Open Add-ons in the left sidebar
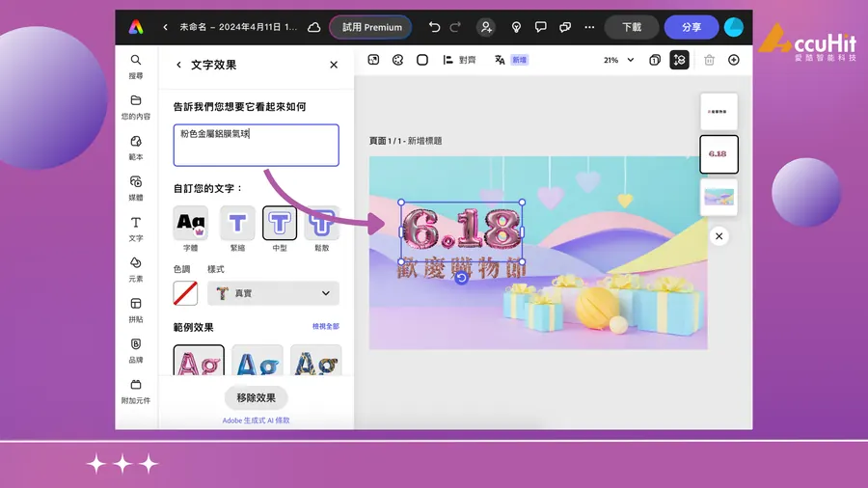Image resolution: width=868 pixels, height=488 pixels. click(136, 392)
